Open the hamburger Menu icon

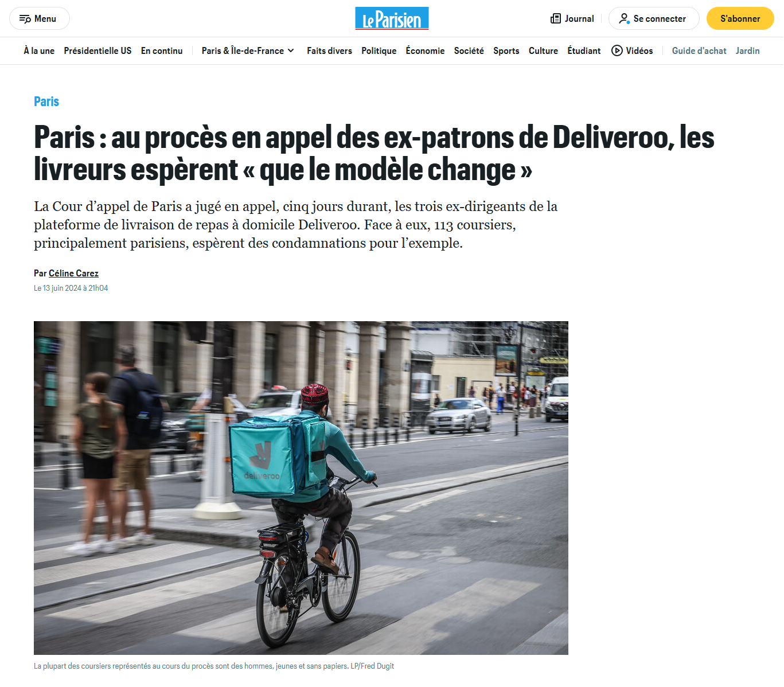click(x=25, y=19)
